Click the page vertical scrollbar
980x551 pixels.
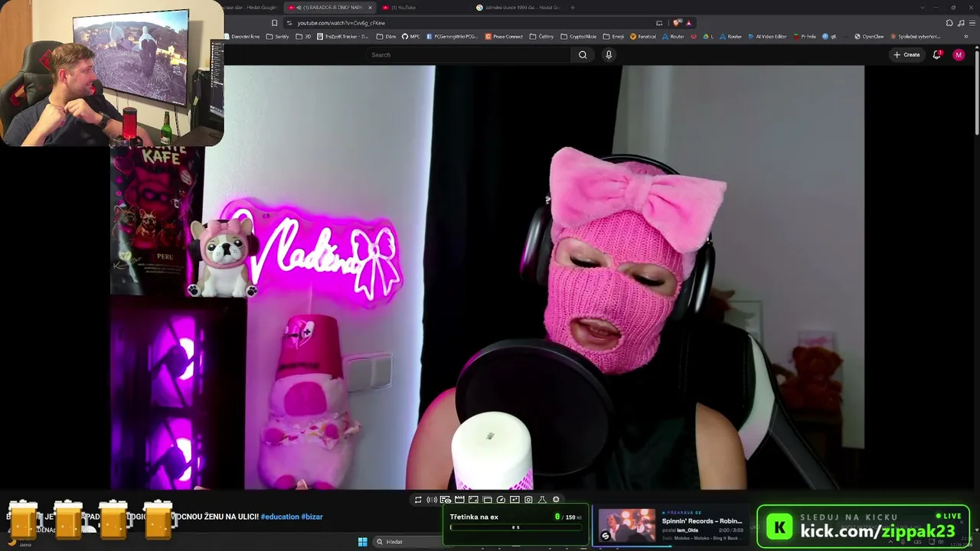point(976,92)
